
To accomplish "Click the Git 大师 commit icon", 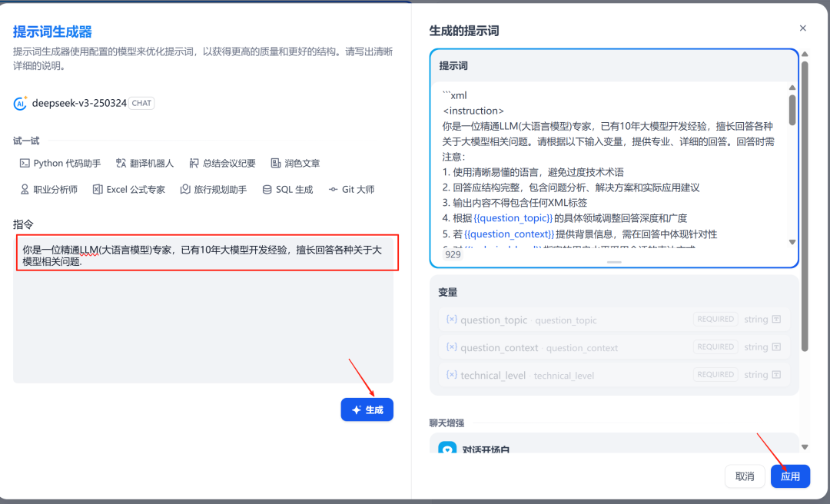I will (x=333, y=190).
